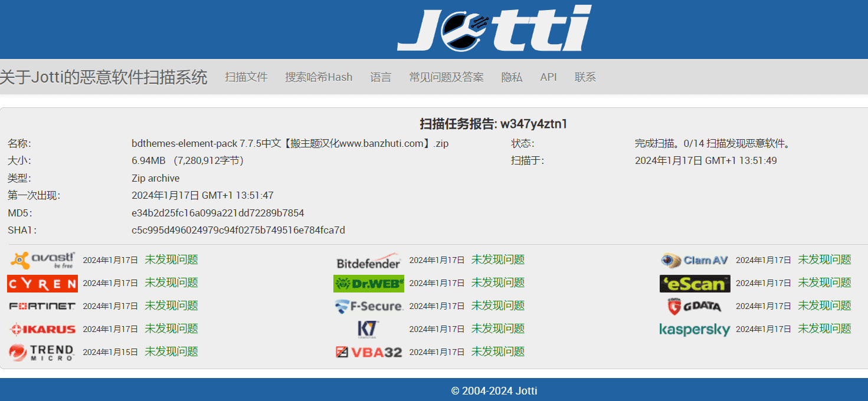The height and width of the screenshot is (401, 868).
Task: Click Kaspersky result 未发现问题
Action: point(824,328)
